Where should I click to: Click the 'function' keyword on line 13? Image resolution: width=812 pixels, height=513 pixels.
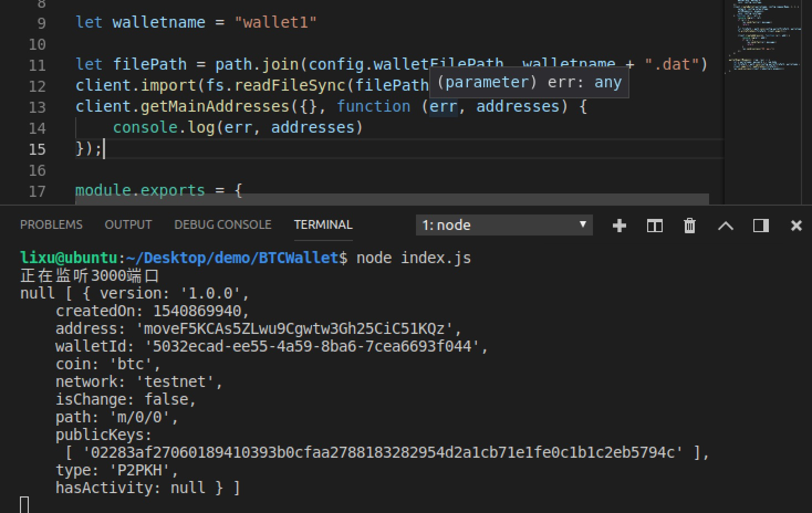tap(374, 106)
